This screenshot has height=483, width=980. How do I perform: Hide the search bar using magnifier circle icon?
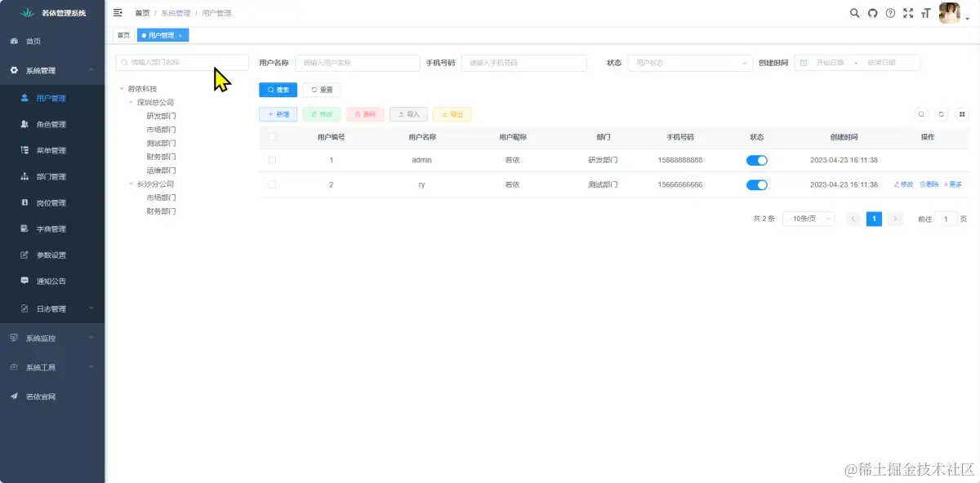click(921, 114)
